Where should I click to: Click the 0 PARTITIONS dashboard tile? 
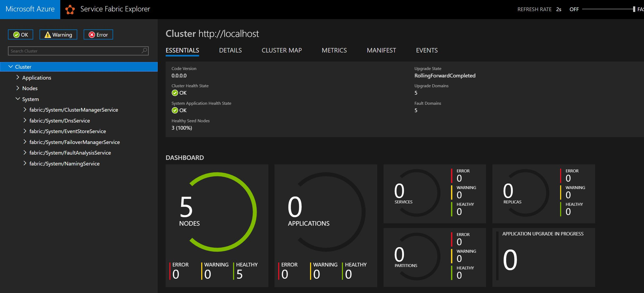point(435,257)
